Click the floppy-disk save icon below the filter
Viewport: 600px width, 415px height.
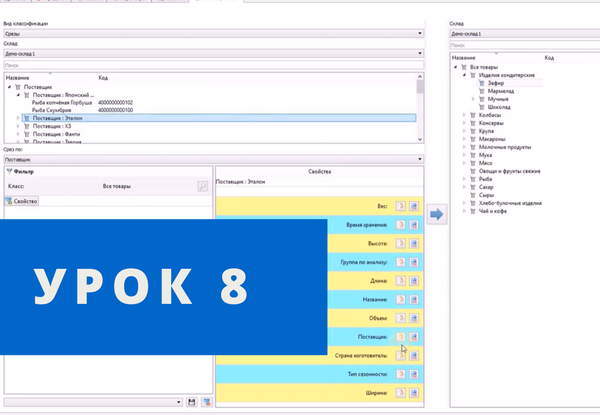(192, 402)
